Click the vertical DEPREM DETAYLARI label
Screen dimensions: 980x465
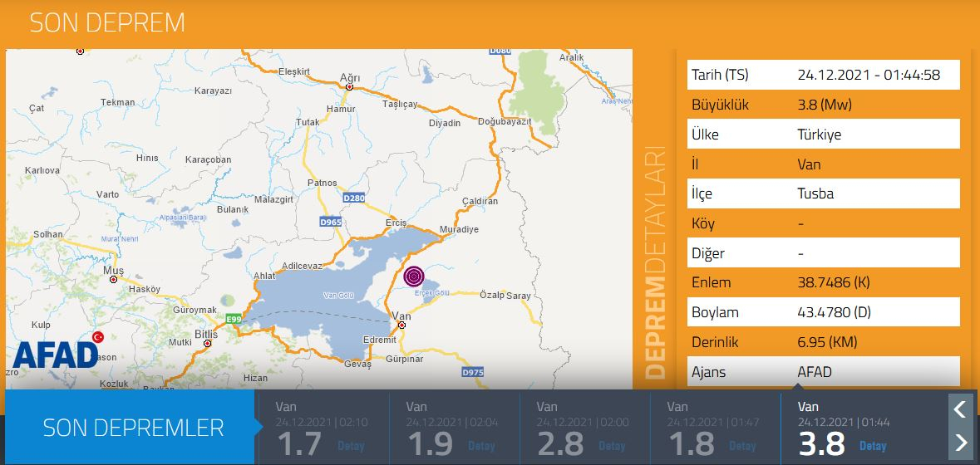click(656, 262)
